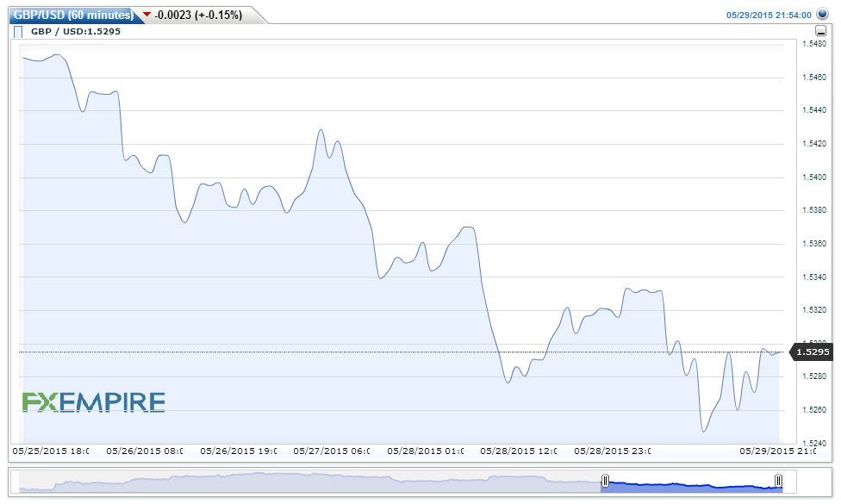The height and width of the screenshot is (504, 841).
Task: Click the unselected gray navigator history area
Action: pos(310,482)
